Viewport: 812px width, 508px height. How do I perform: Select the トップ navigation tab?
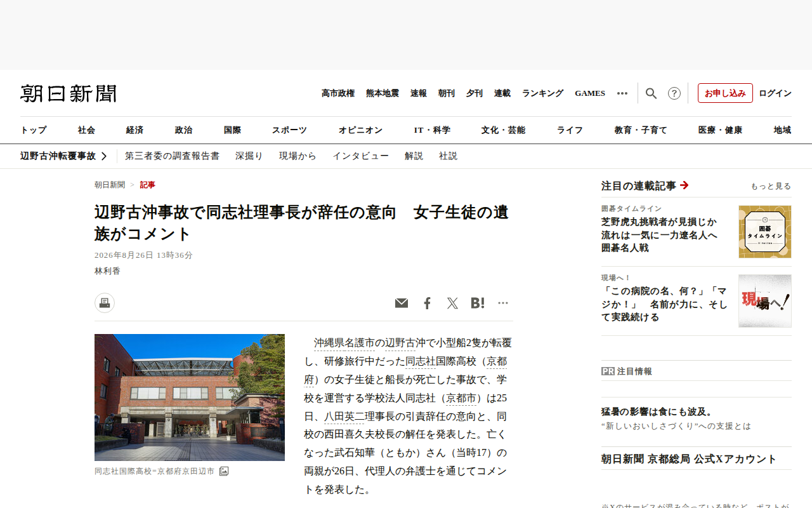34,130
